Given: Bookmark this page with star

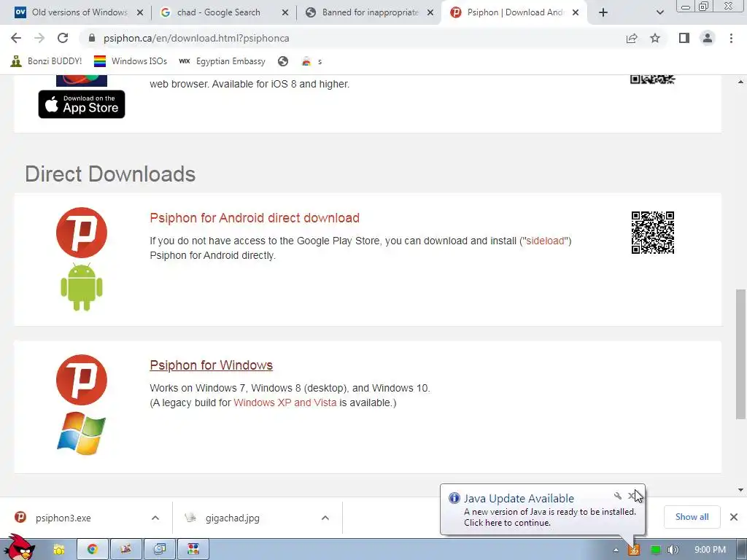Looking at the screenshot, I should point(655,38).
